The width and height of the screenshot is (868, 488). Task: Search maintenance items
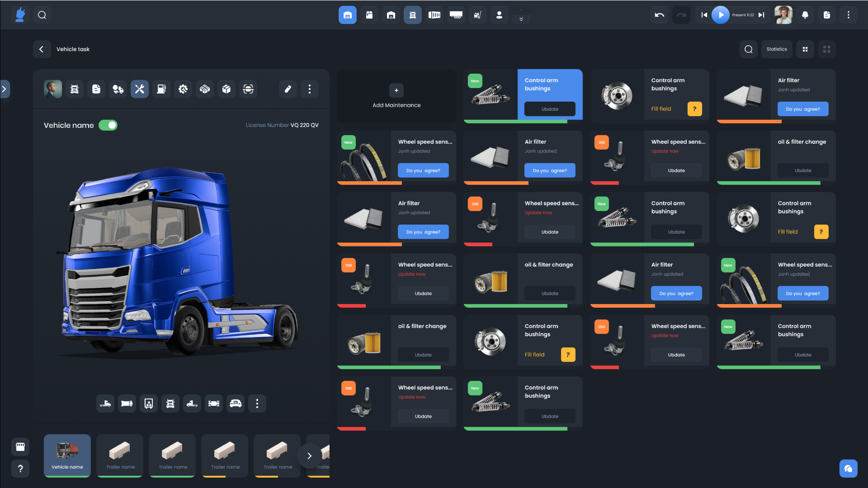[748, 49]
